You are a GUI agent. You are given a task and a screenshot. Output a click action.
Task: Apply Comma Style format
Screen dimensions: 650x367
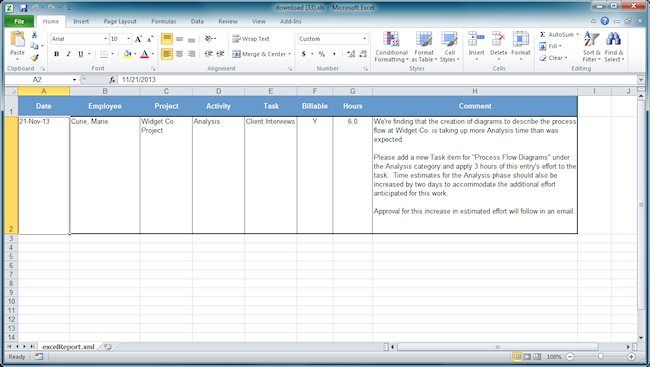[x=334, y=54]
